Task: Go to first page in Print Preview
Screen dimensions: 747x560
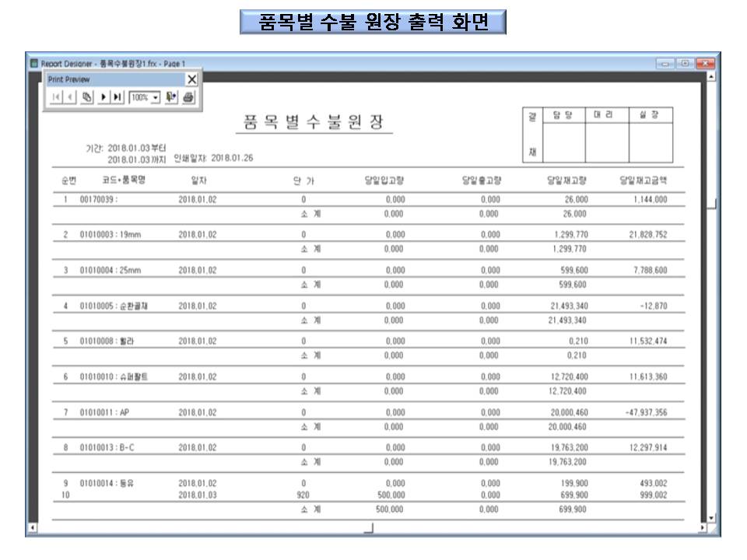Action: click(x=56, y=97)
